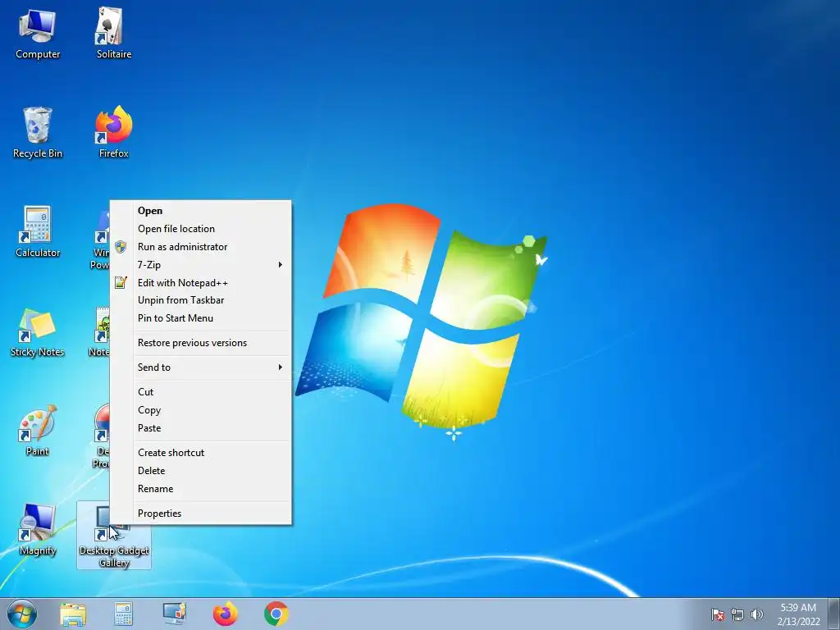Open Calculator from the taskbar
840x630 pixels.
point(123,614)
